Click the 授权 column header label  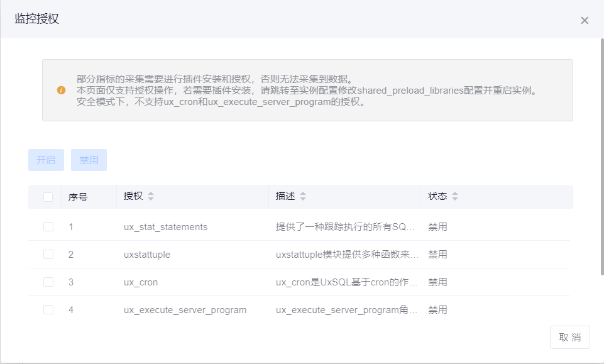click(133, 196)
